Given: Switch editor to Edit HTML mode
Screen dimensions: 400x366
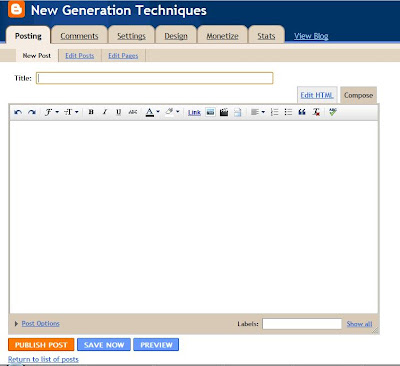Looking at the screenshot, I should click(x=317, y=95).
